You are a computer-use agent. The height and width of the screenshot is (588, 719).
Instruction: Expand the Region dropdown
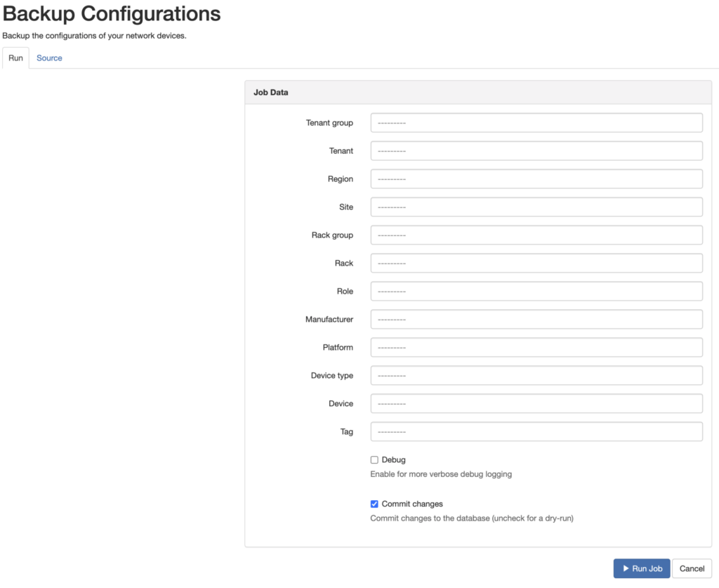[536, 178]
